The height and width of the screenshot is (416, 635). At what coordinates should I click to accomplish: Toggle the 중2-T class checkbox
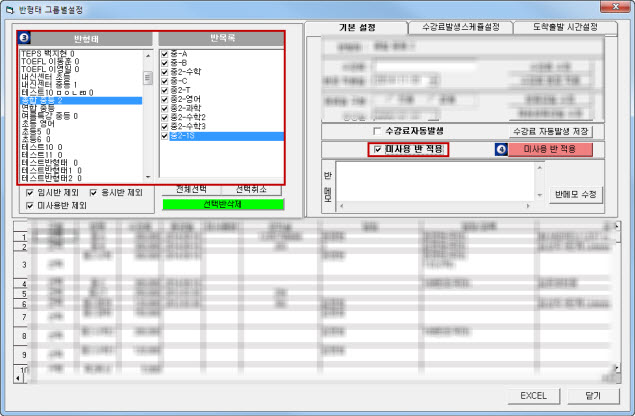point(164,90)
